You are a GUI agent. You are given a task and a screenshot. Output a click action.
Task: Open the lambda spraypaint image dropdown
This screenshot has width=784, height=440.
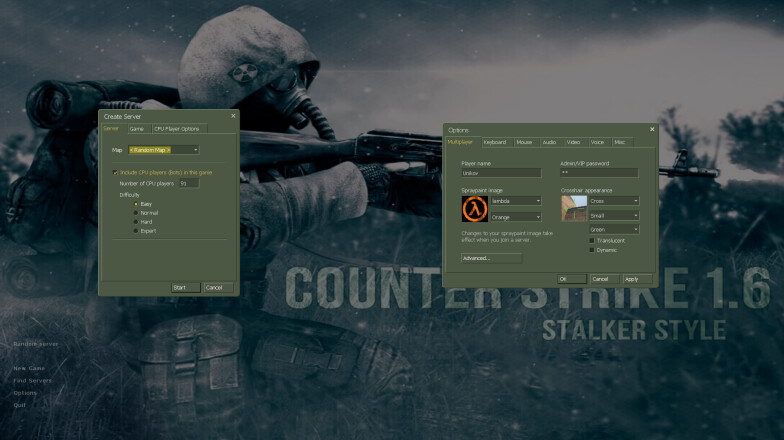pyautogui.click(x=516, y=201)
